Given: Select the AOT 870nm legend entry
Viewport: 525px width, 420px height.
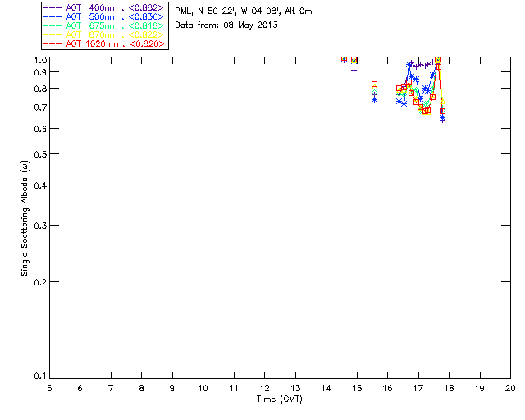Looking at the screenshot, I should click(x=103, y=34).
